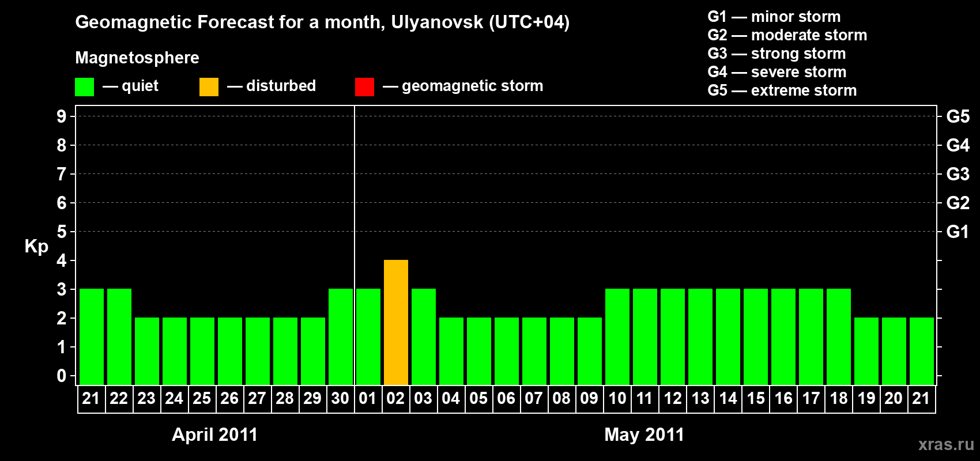Click 'G3 — strong storm' legend line
Screen dimensions: 980x461
coord(777,54)
